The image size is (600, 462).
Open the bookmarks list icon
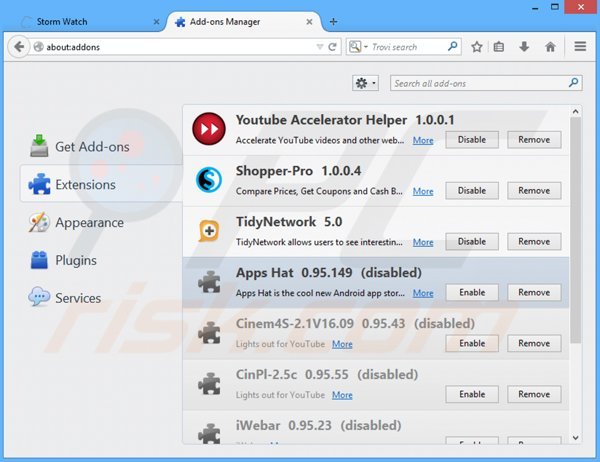point(499,47)
